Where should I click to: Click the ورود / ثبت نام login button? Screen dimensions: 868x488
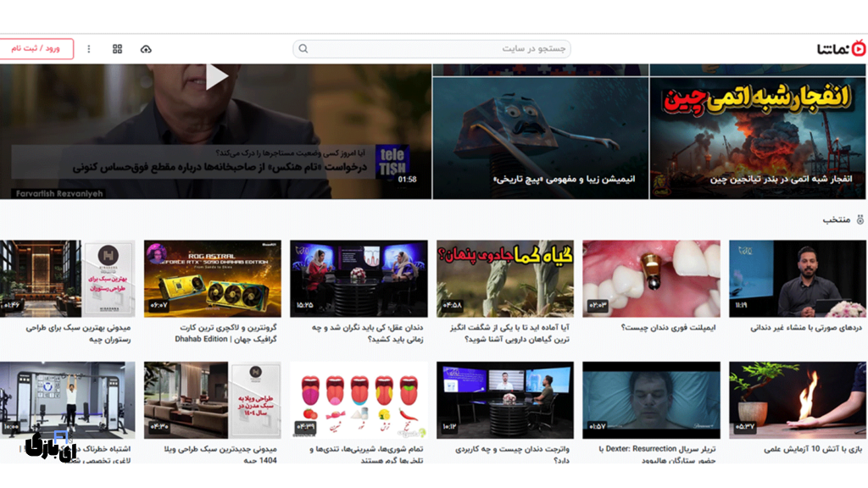pos(36,49)
